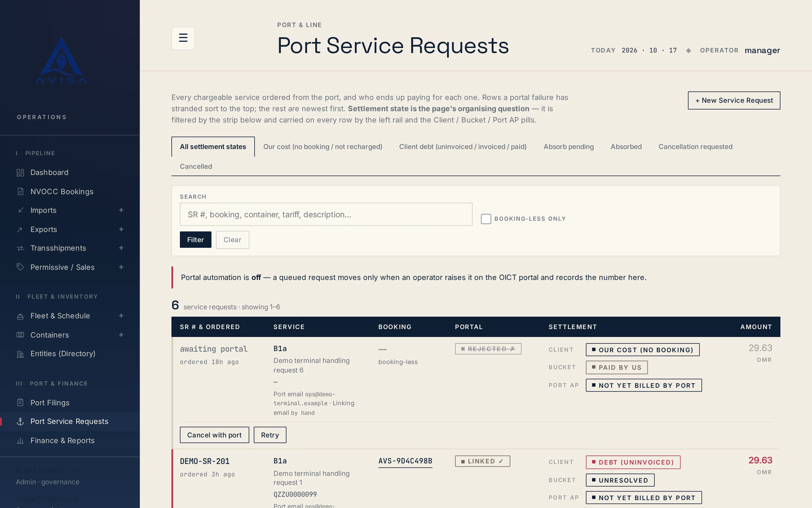Apply the search Filter button
The image size is (812, 508).
pyautogui.click(x=196, y=240)
